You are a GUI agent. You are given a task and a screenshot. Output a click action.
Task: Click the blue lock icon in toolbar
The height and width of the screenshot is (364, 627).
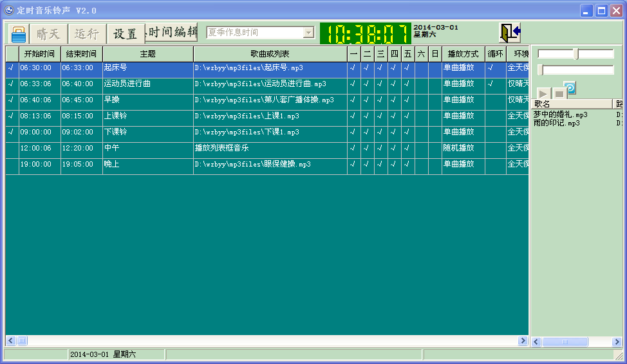[x=19, y=33]
